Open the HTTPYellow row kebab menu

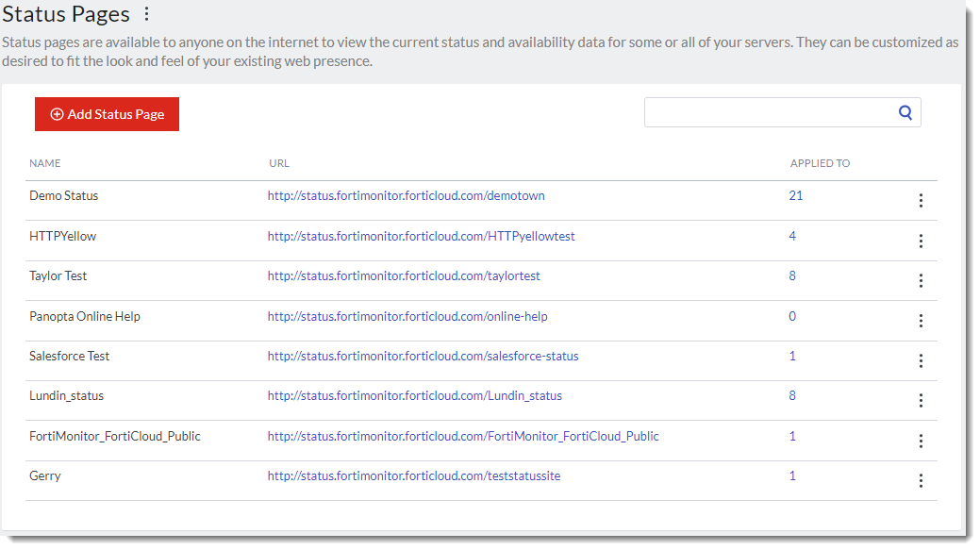tap(921, 241)
